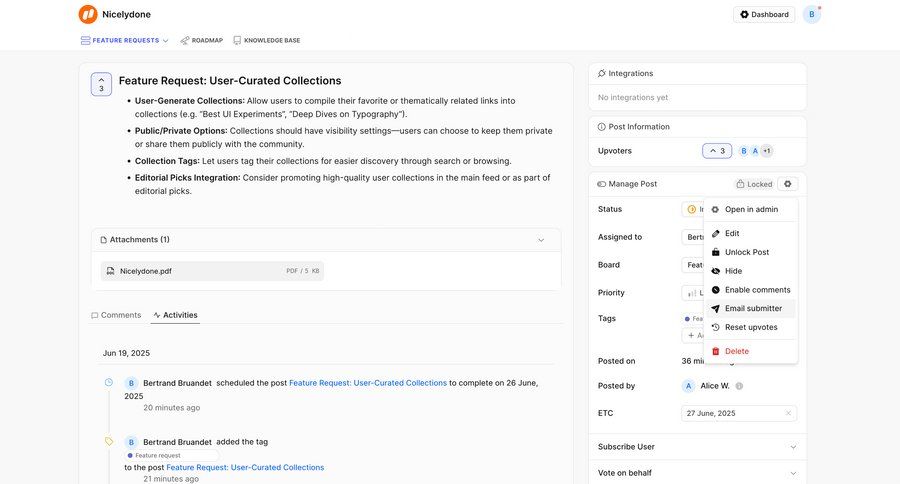900x484 pixels.
Task: Click the Comments tab speech bubble icon
Action: click(95, 315)
